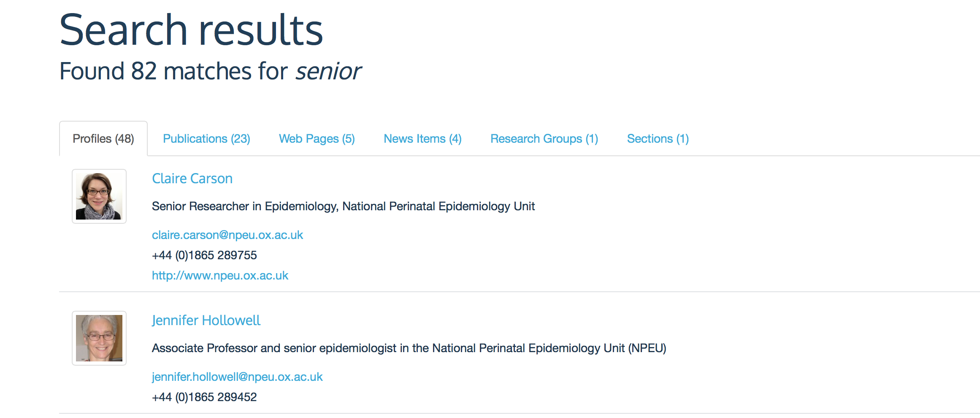Click the Associate Professor description text

click(x=409, y=348)
